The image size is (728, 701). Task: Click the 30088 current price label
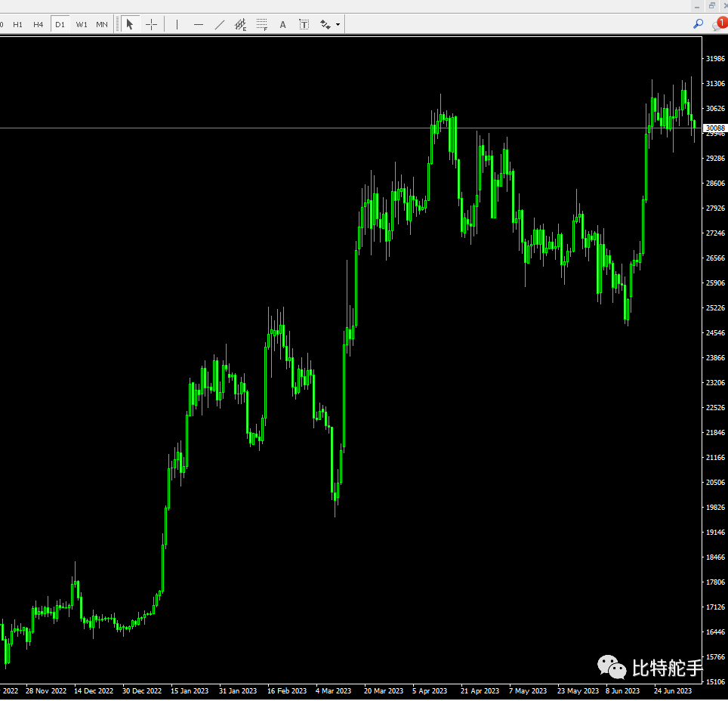point(715,128)
